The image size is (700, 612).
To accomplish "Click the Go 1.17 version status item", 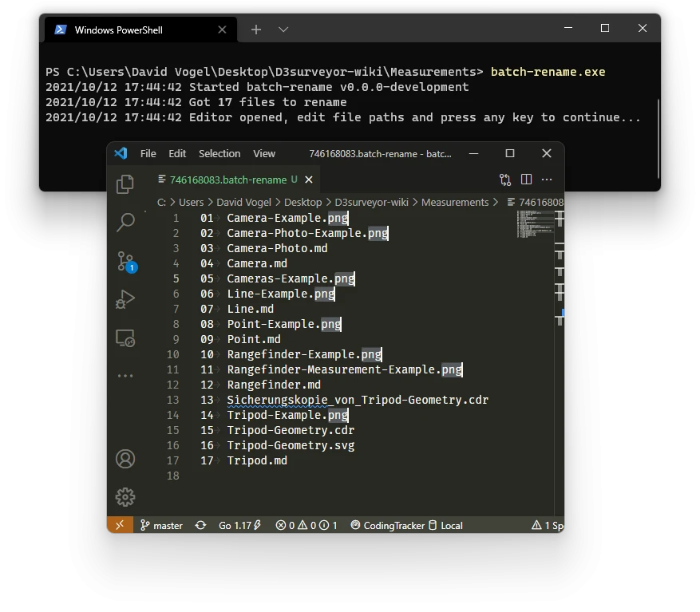I will click(239, 525).
